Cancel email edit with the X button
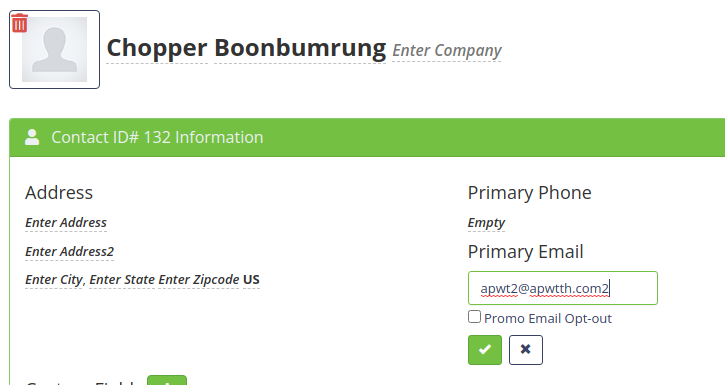This screenshot has width=725, height=385. click(526, 350)
